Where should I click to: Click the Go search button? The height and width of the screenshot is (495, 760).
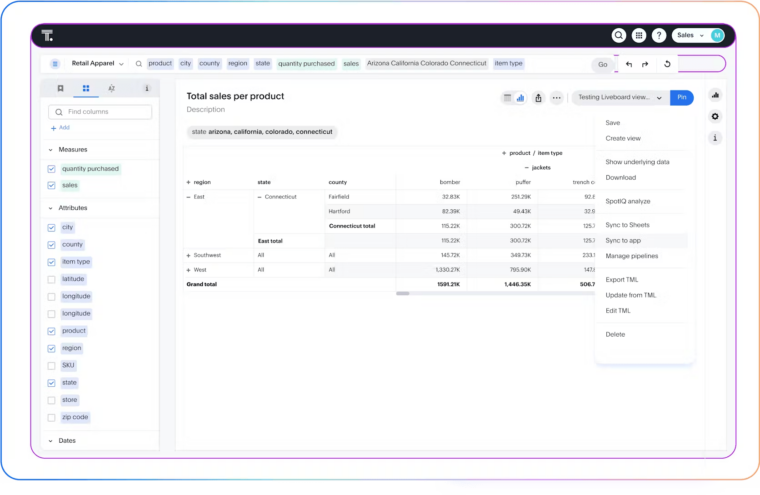602,64
